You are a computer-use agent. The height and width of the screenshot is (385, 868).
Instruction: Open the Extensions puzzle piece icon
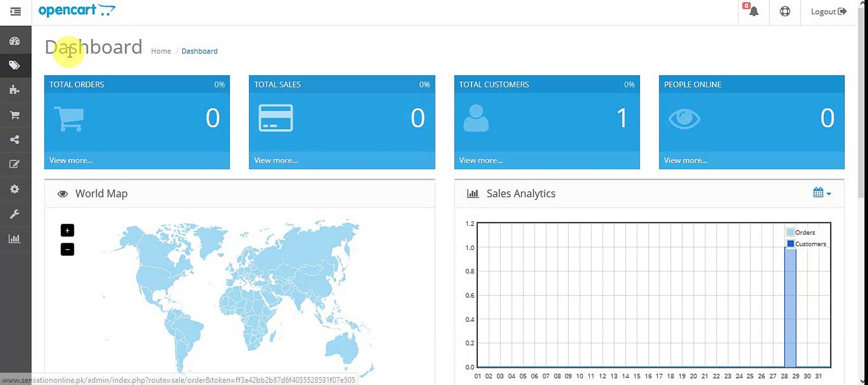click(x=15, y=90)
